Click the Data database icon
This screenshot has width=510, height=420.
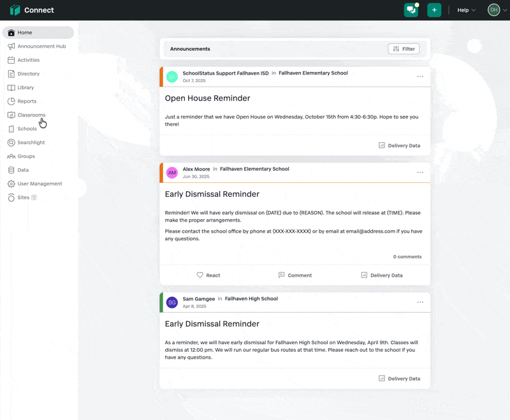(x=11, y=170)
